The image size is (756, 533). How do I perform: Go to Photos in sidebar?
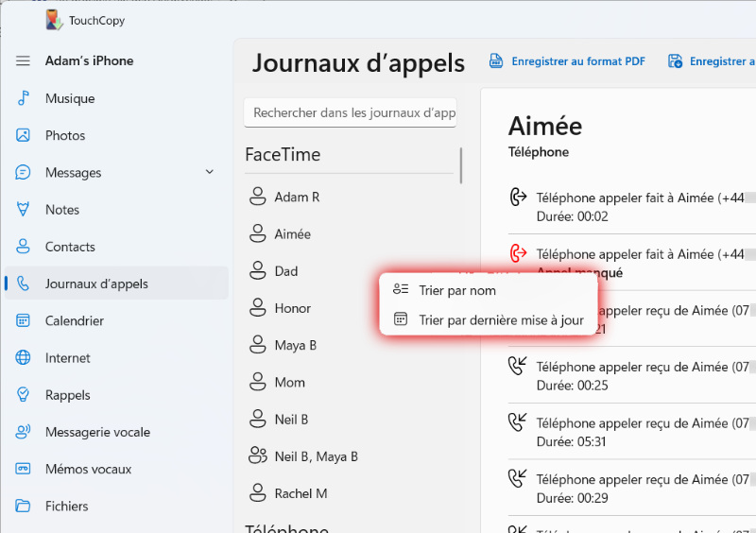(65, 135)
